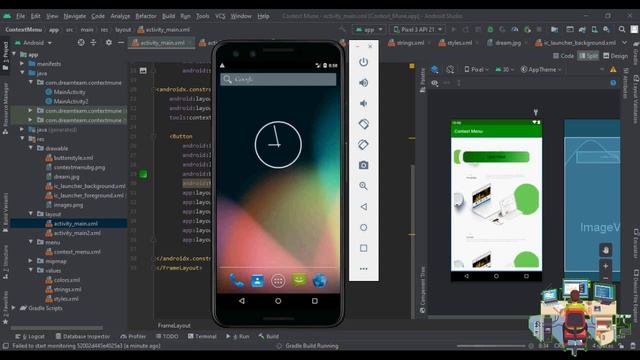Open the File menu
The height and width of the screenshot is (360, 640).
tap(20, 16)
